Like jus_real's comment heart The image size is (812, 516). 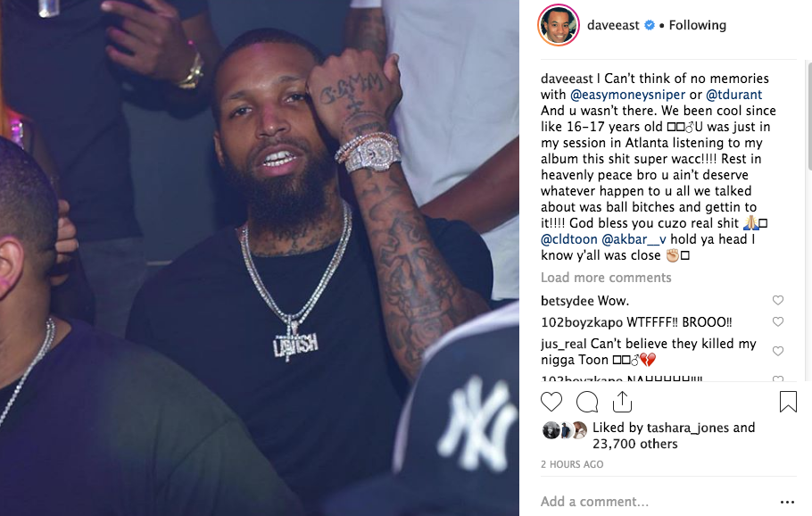pos(778,351)
